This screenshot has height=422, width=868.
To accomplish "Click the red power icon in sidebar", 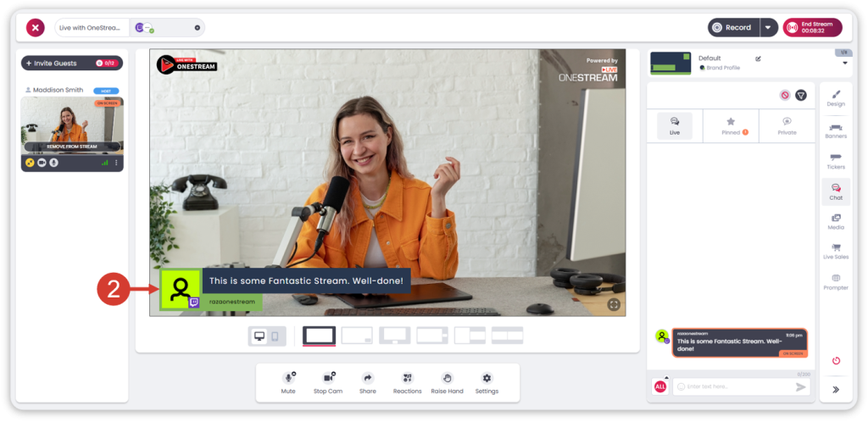I will click(x=836, y=361).
